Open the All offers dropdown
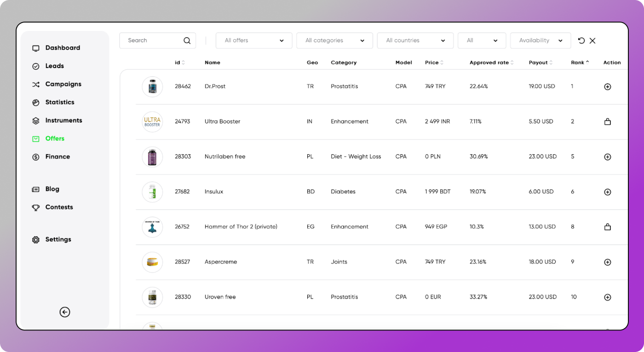This screenshot has height=352, width=644. [254, 40]
